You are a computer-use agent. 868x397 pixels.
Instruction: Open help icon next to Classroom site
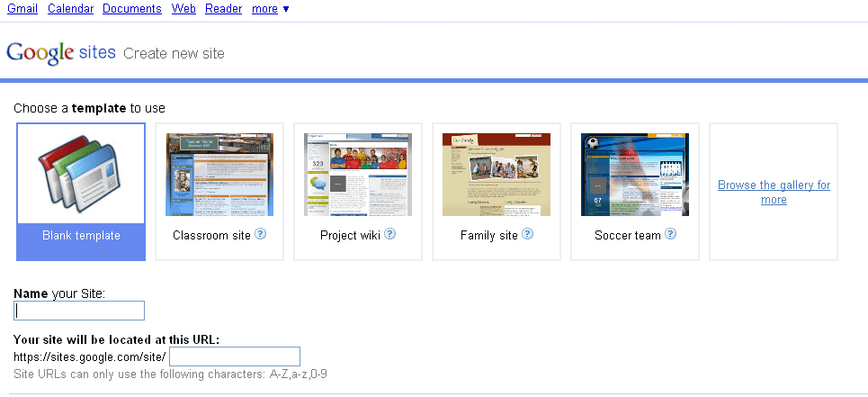(x=260, y=234)
